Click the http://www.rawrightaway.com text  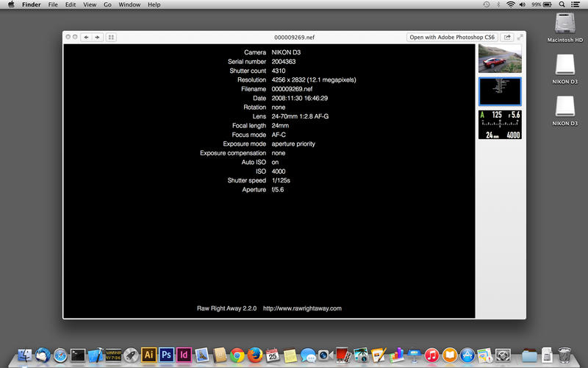[x=302, y=308]
